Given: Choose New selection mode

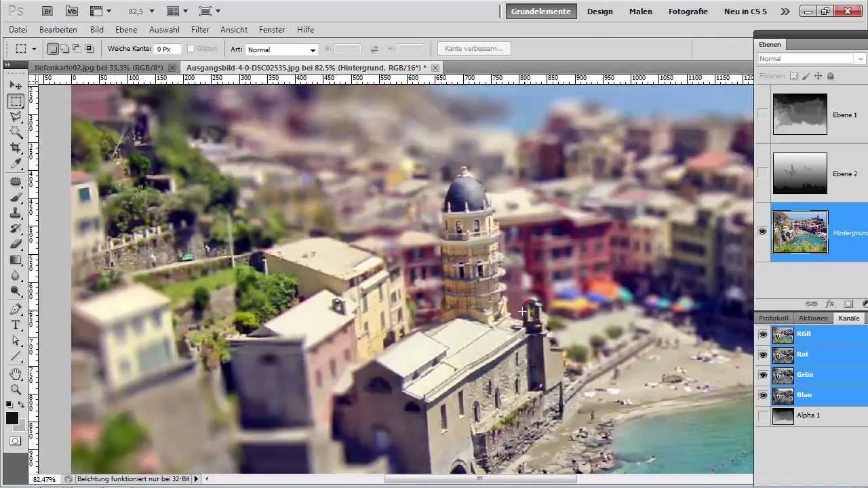Looking at the screenshot, I should pos(53,49).
